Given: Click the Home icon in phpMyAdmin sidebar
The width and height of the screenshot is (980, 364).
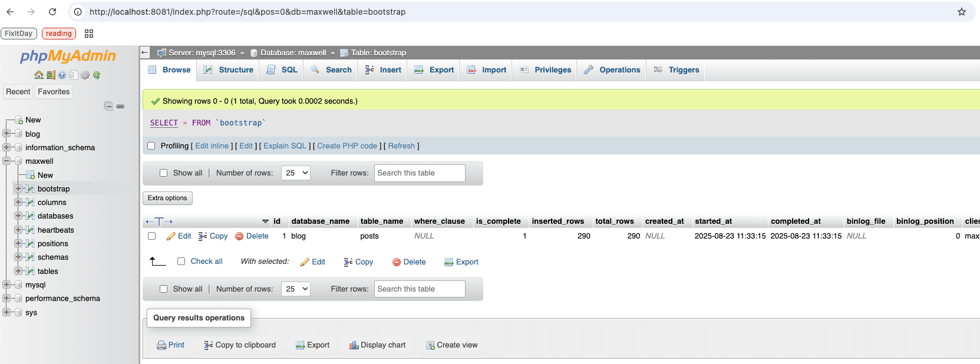Looking at the screenshot, I should (x=39, y=75).
